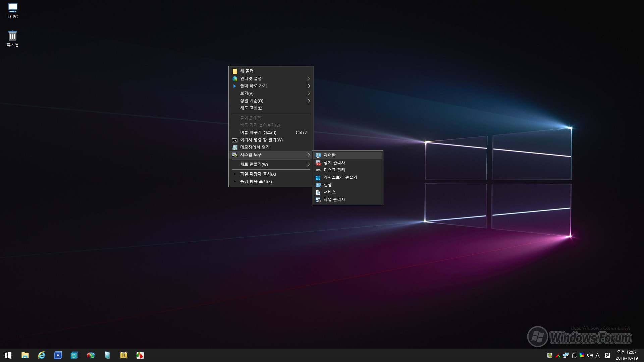644x362 pixels.
Task: Choose 새로 고침(E) in context menu
Action: (271, 108)
